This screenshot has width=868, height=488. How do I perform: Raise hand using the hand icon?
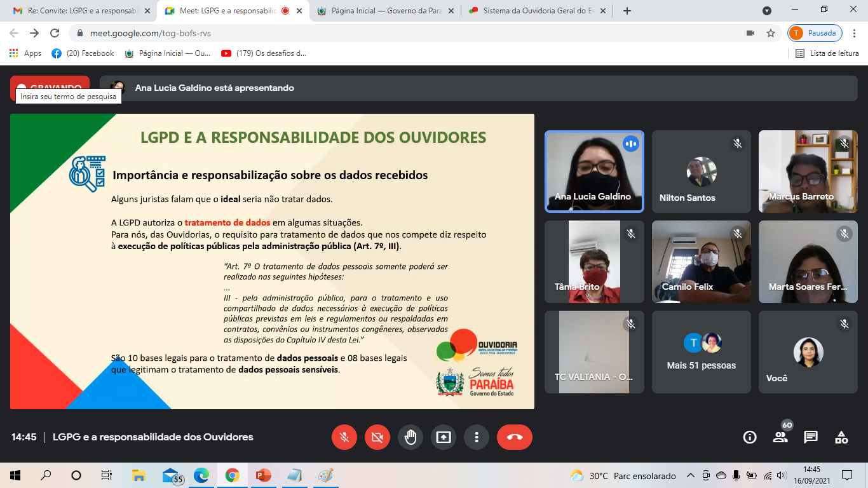[410, 437]
